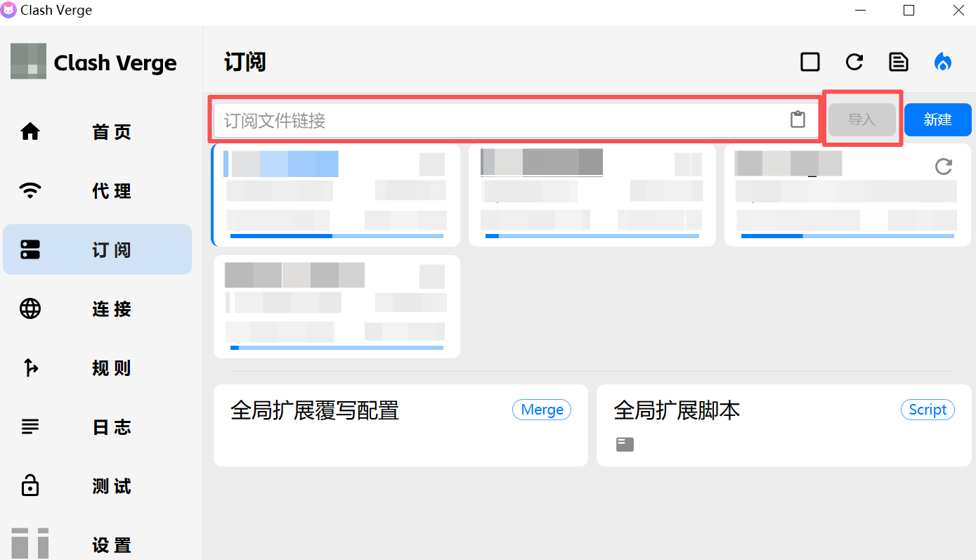Click the Script tag on 全局扩展脚本
Image resolution: width=976 pixels, height=560 pixels.
click(927, 410)
